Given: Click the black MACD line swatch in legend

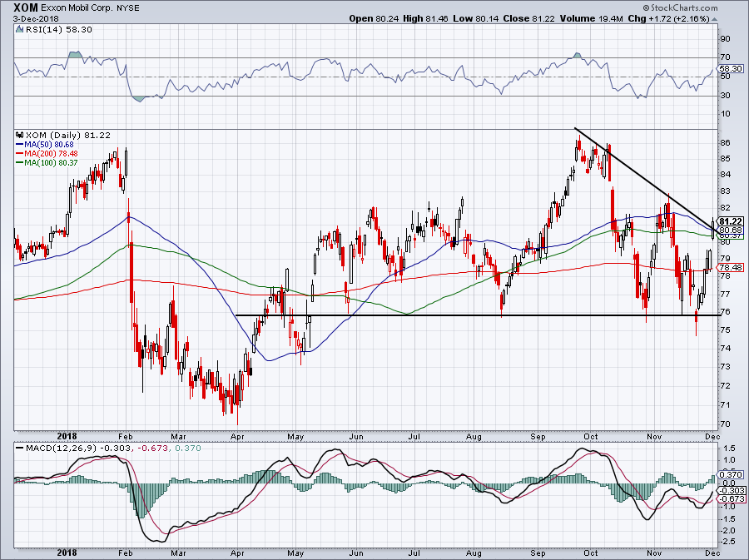Looking at the screenshot, I should [20, 448].
